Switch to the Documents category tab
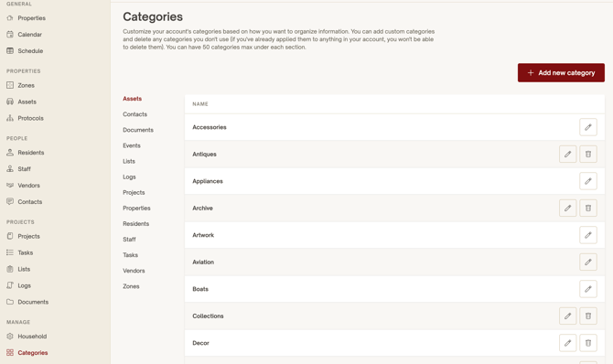The height and width of the screenshot is (364, 613). click(x=138, y=130)
